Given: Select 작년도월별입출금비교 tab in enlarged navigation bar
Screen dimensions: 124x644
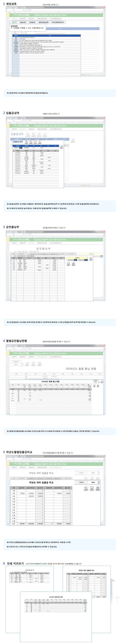Looking at the screenshot, I should pos(58,22).
